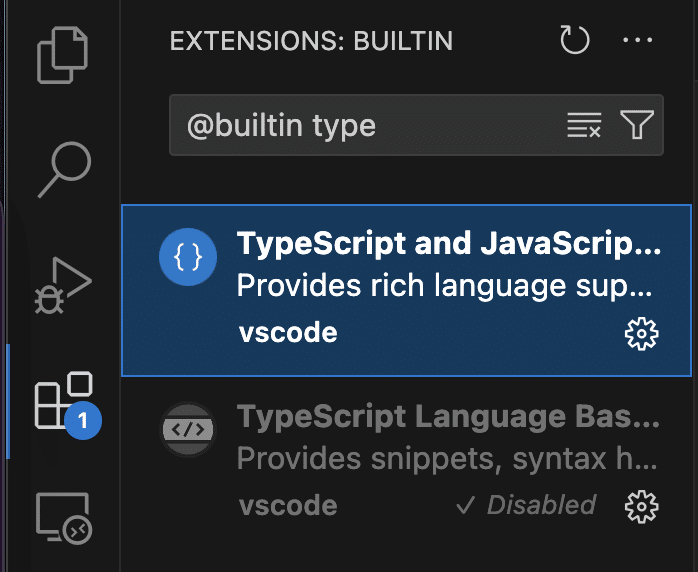
Task: Click the Extensions icon in activity bar
Action: tap(62, 402)
